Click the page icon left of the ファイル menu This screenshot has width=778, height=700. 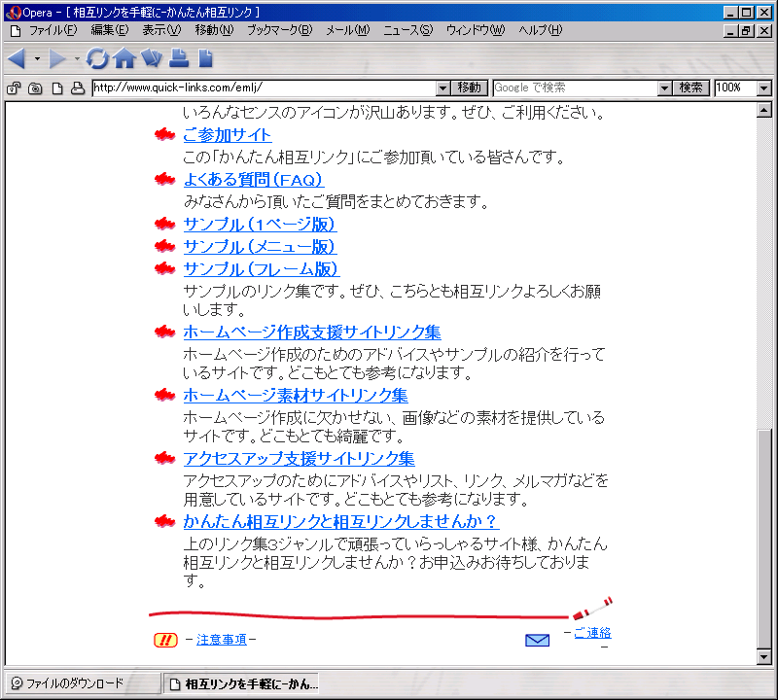coord(16,31)
